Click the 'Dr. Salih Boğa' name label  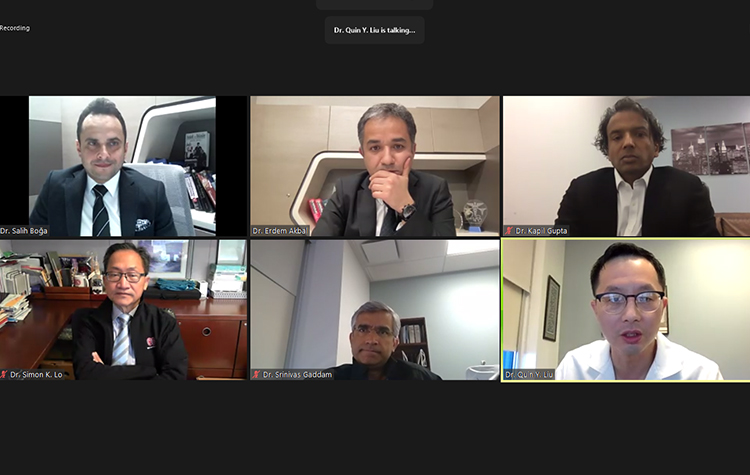coord(24,231)
